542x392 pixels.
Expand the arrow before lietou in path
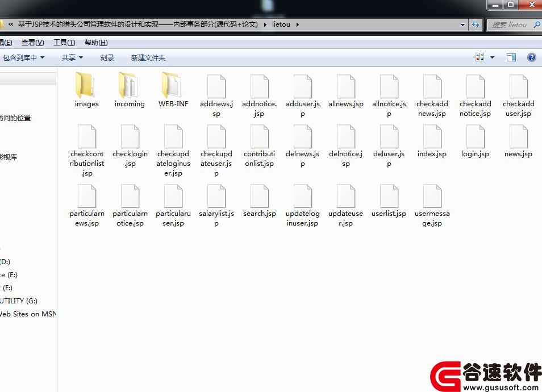coord(265,24)
